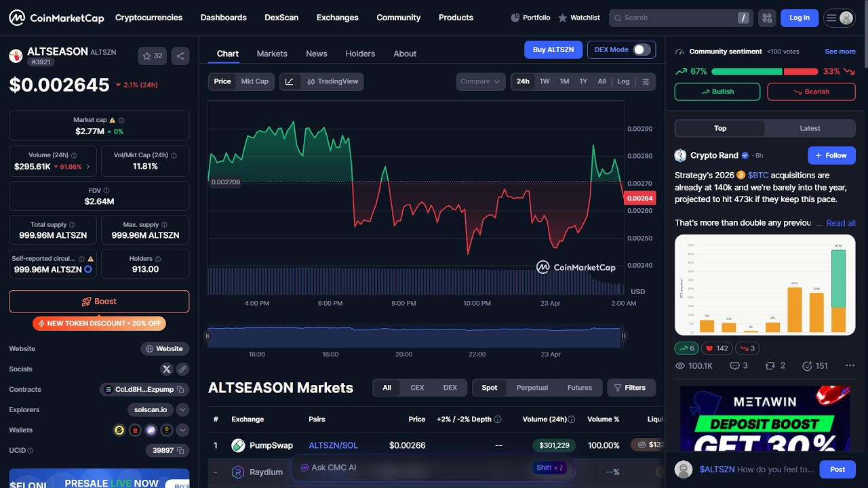Click the Market cap info icon

pyautogui.click(x=121, y=120)
